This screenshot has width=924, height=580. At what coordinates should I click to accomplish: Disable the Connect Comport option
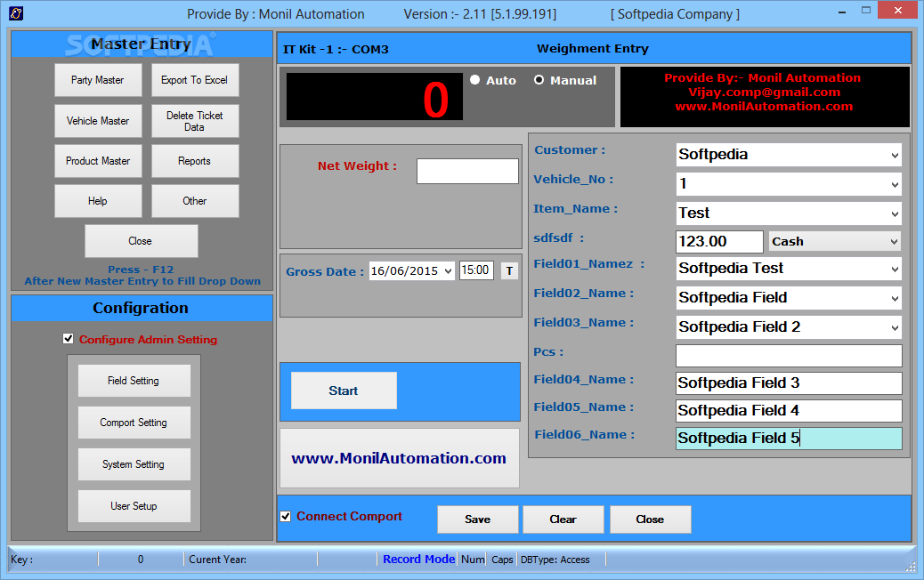[287, 517]
